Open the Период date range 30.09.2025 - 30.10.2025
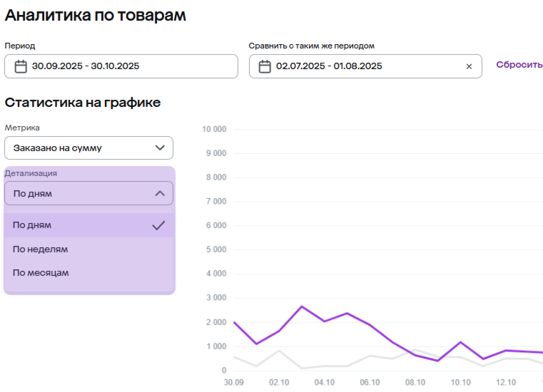543x392 pixels. (86, 66)
